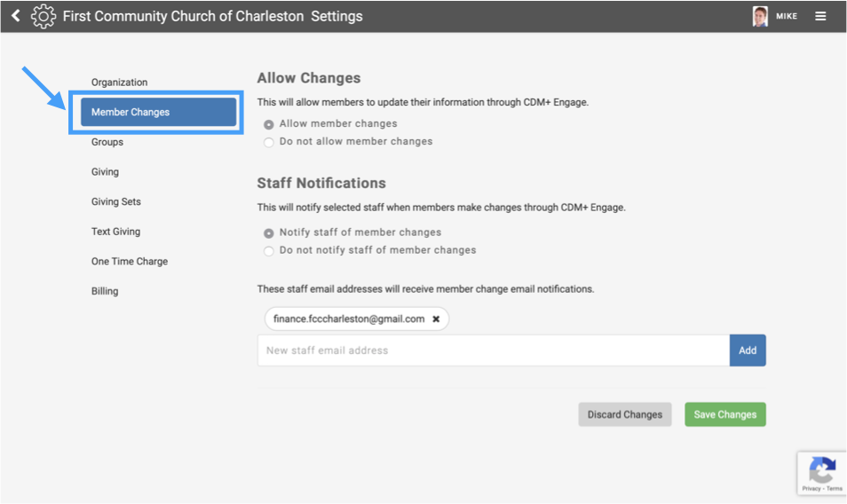Viewport: 847px width, 504px height.
Task: Remove finance.fcccharleston@gmail.com email chip
Action: [436, 319]
